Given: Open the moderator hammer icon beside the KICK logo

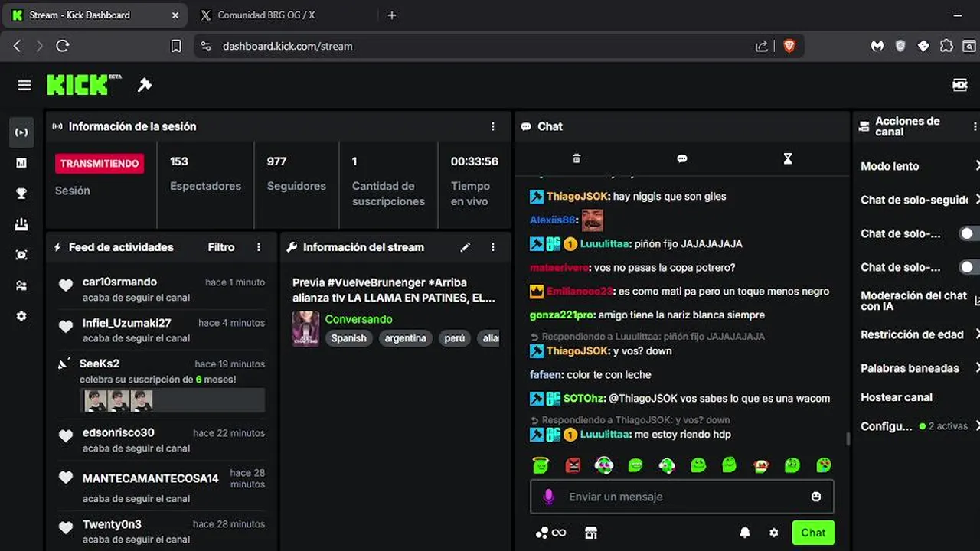Looking at the screenshot, I should (x=145, y=85).
